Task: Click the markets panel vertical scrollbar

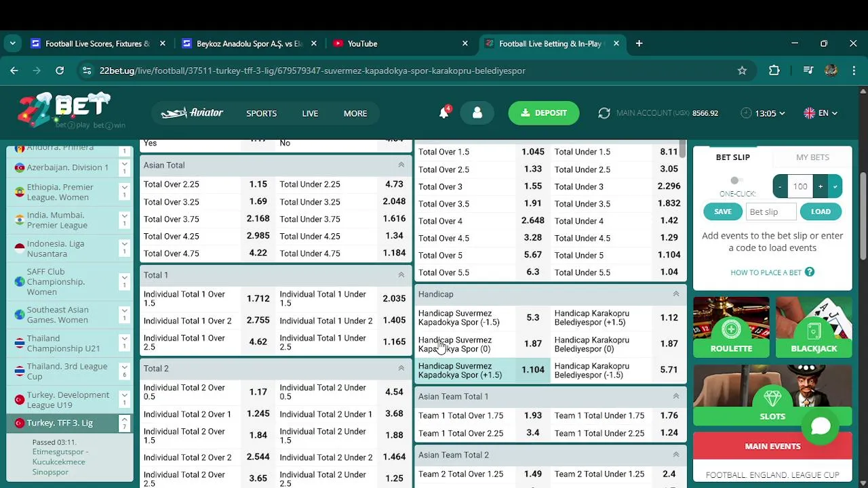Action: (683, 149)
